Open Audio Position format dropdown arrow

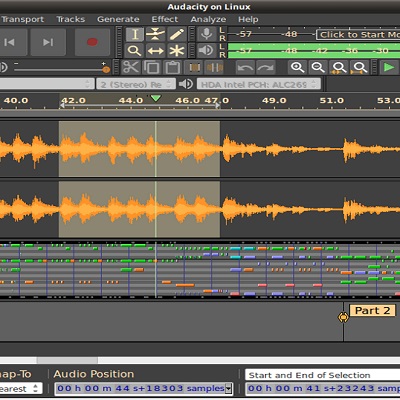click(x=228, y=389)
